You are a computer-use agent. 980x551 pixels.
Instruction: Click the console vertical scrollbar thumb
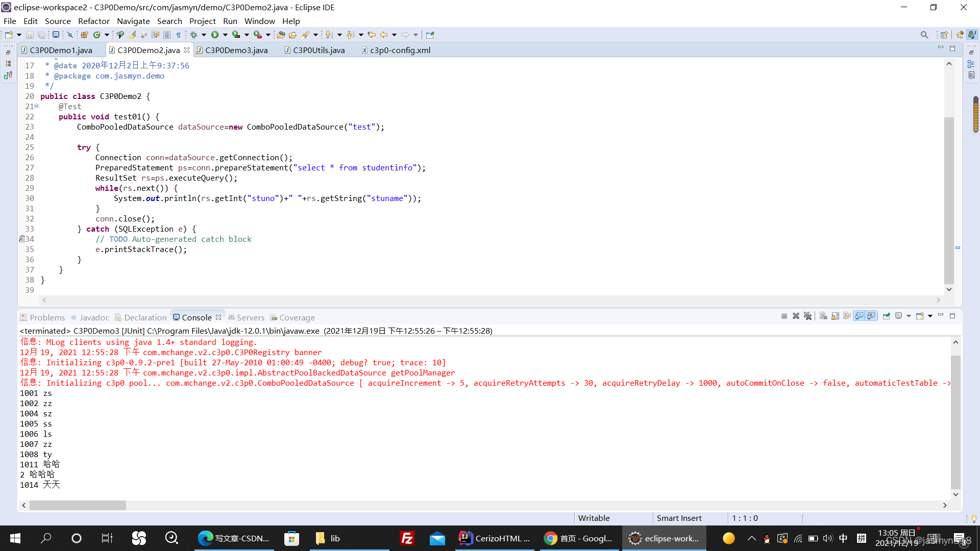pos(955,422)
